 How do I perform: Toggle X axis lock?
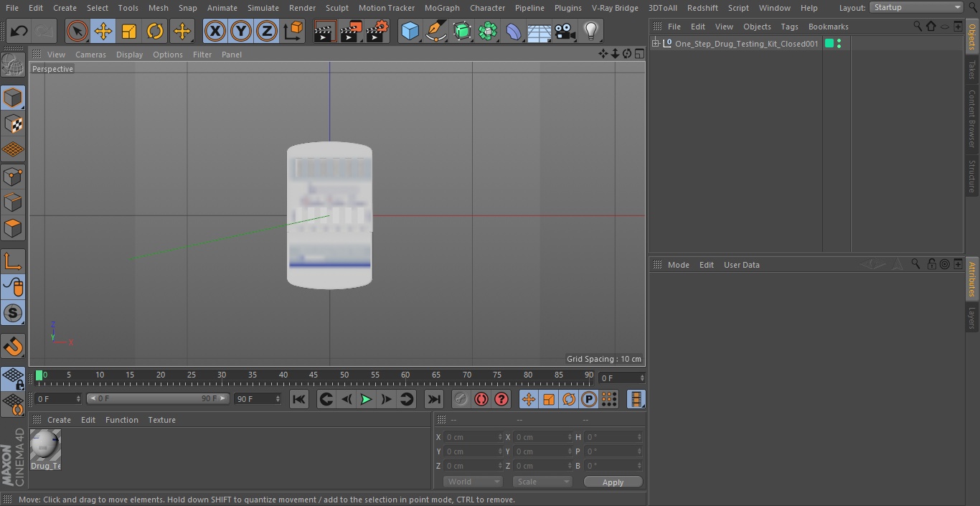[x=215, y=31]
